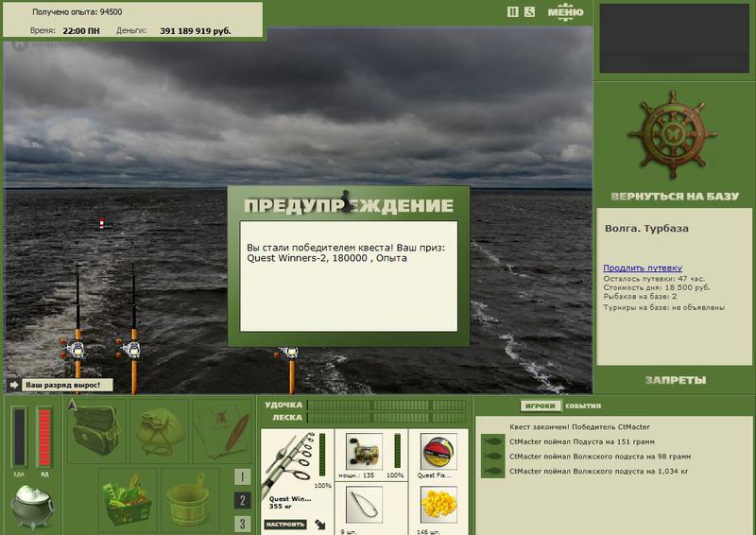Switch to rod slot 1

[x=243, y=477]
